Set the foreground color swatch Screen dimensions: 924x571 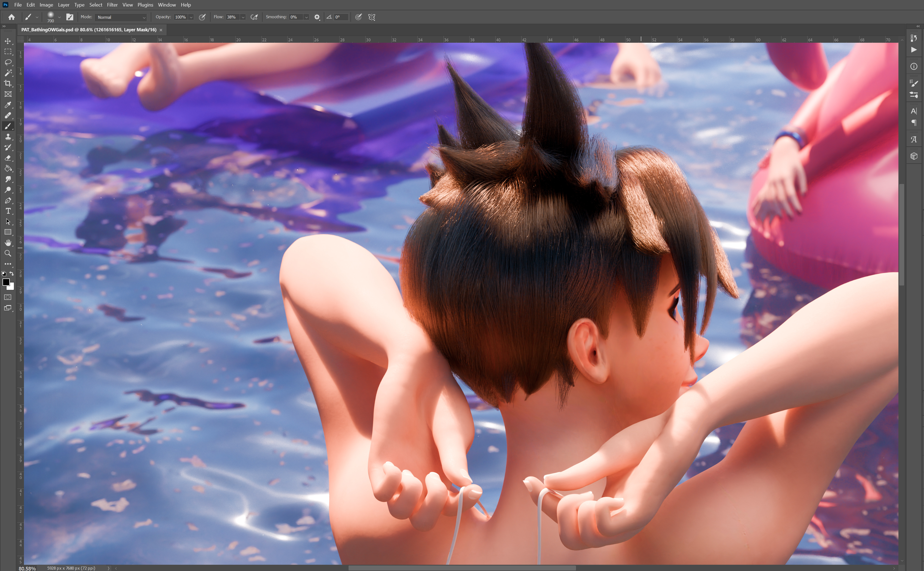6,282
